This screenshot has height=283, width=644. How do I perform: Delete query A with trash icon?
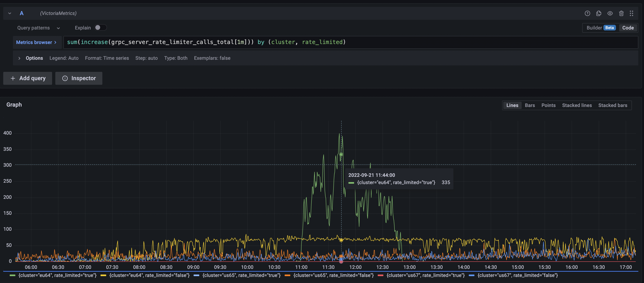(x=622, y=13)
